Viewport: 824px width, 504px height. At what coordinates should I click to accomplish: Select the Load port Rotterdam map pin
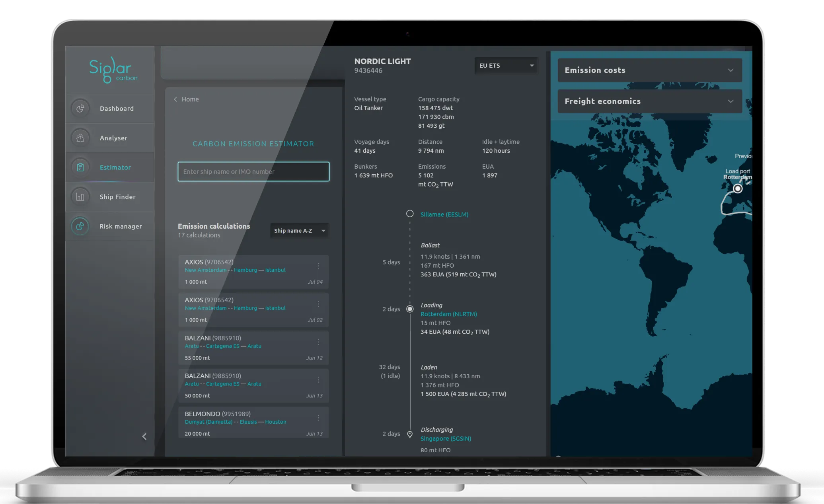(x=738, y=189)
